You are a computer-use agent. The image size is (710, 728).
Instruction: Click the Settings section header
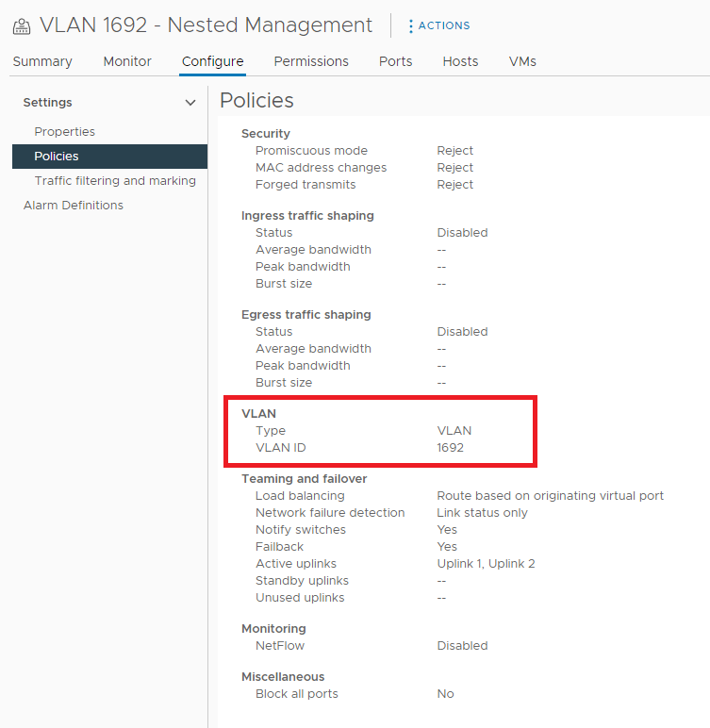[48, 103]
